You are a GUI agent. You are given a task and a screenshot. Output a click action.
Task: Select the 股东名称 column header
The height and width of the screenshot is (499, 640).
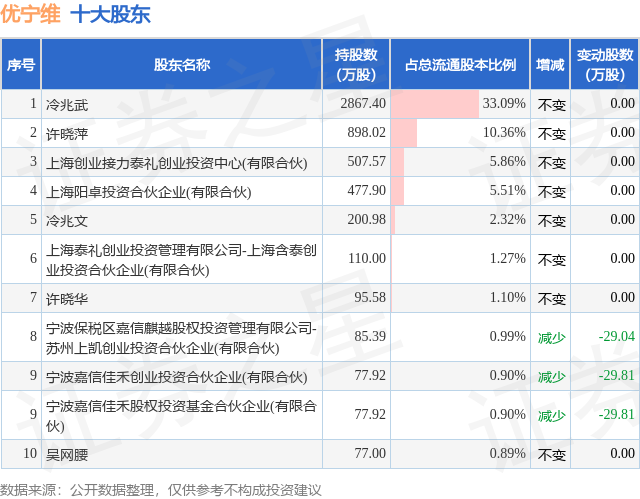tap(182, 64)
